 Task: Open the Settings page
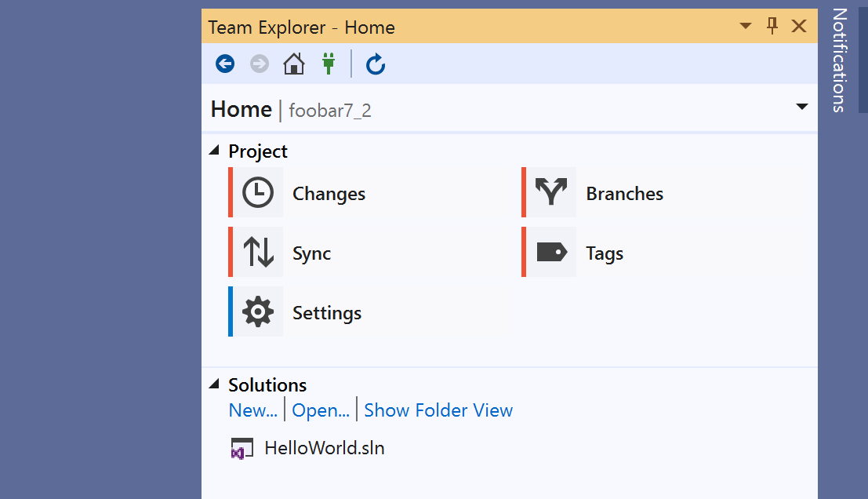click(x=327, y=313)
